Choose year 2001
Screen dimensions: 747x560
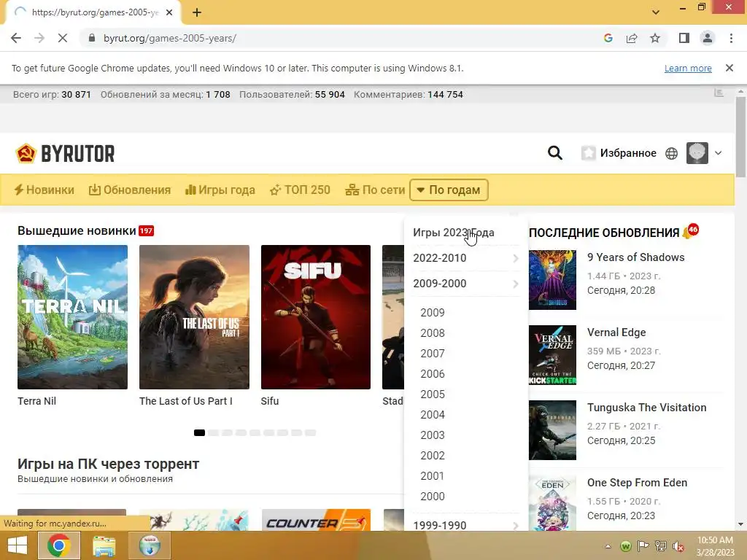[433, 476]
